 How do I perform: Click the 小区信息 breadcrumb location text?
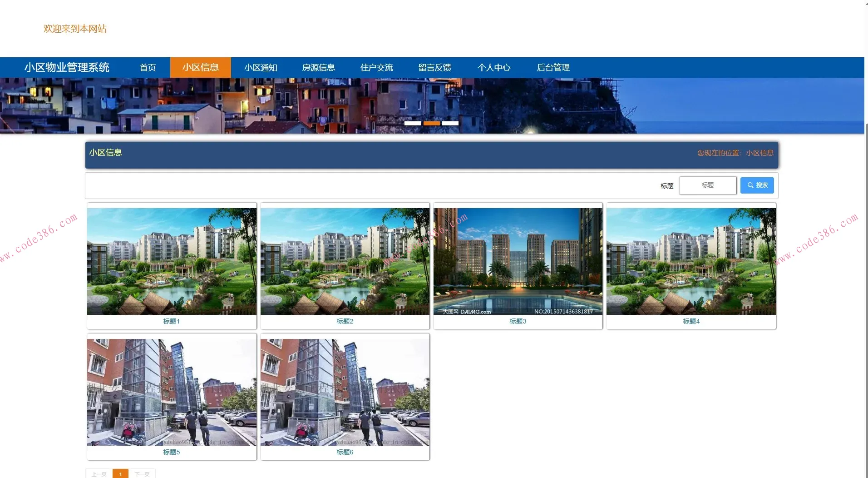click(x=759, y=153)
